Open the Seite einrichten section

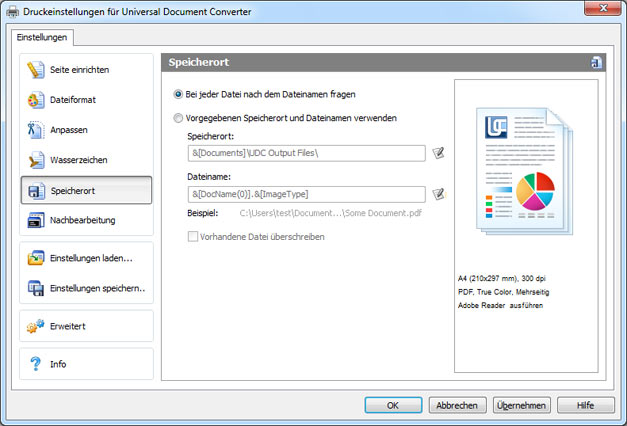click(x=86, y=70)
